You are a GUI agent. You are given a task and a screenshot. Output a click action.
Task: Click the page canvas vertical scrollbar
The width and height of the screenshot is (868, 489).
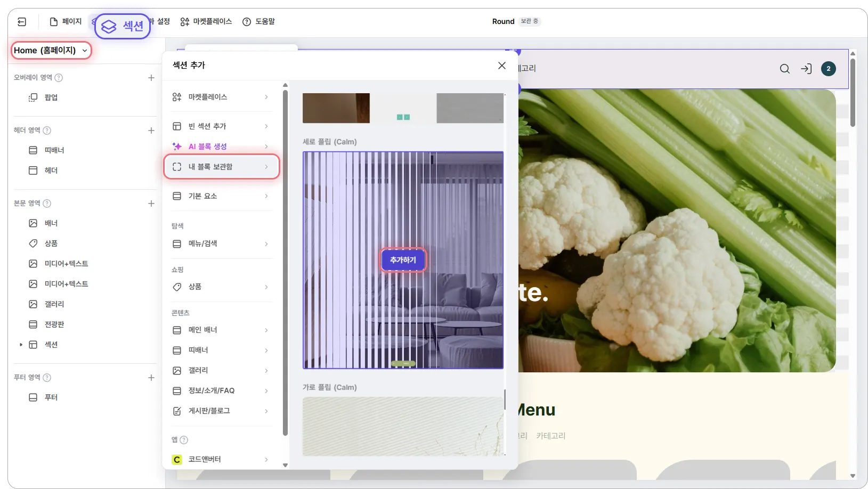pyautogui.click(x=853, y=92)
